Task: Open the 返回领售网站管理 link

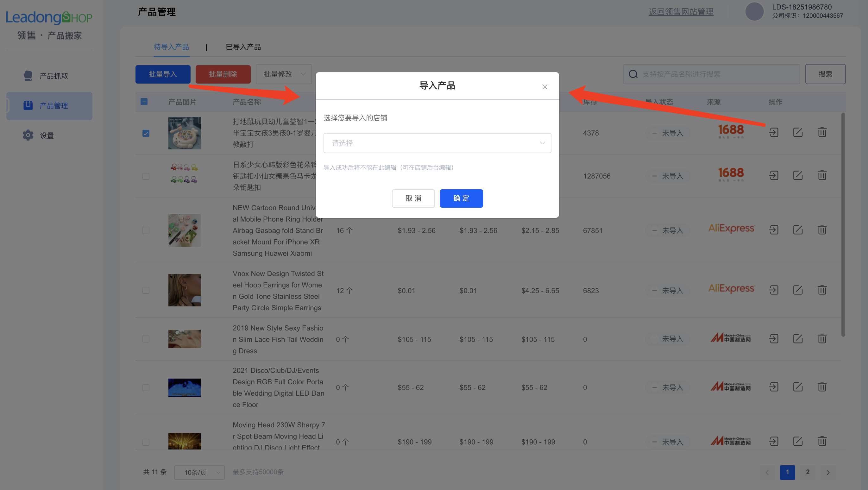Action: (681, 11)
